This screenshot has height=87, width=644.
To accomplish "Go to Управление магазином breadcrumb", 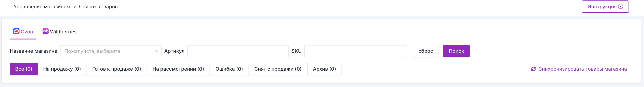I will coord(42,7).
